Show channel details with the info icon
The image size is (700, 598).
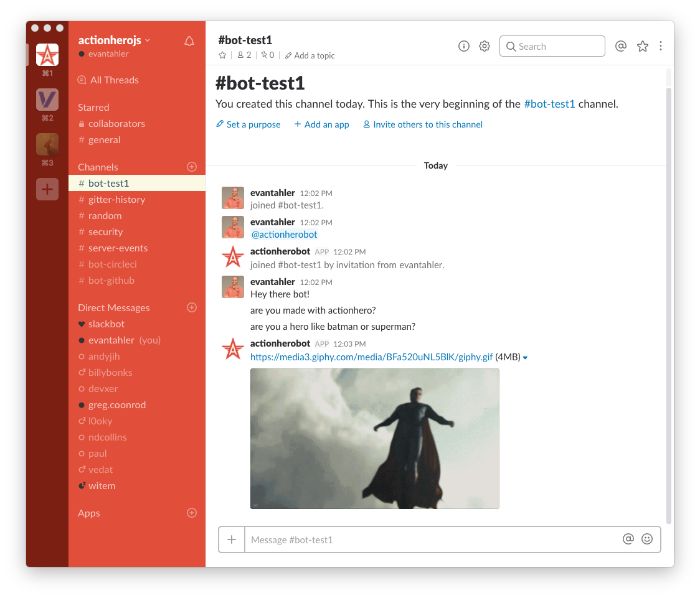coord(464,47)
